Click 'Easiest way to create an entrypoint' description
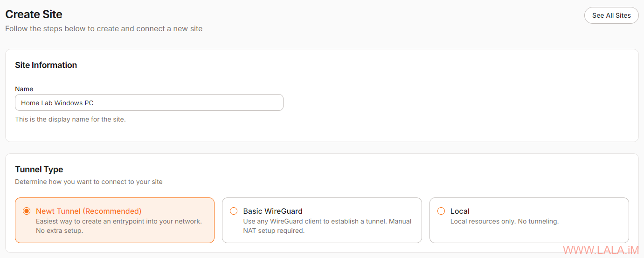Image resolution: width=644 pixels, height=258 pixels. pos(119,226)
